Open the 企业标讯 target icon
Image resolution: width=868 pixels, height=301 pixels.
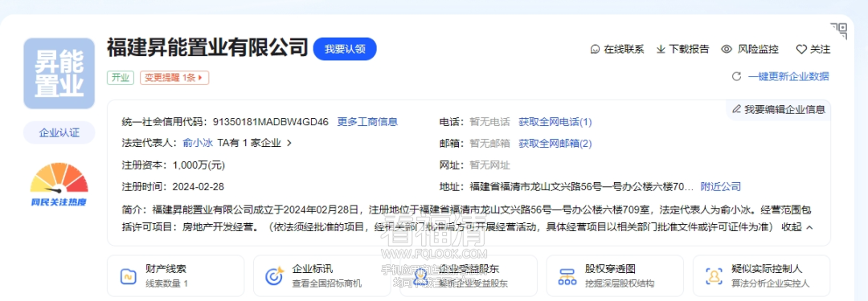[x=275, y=275]
